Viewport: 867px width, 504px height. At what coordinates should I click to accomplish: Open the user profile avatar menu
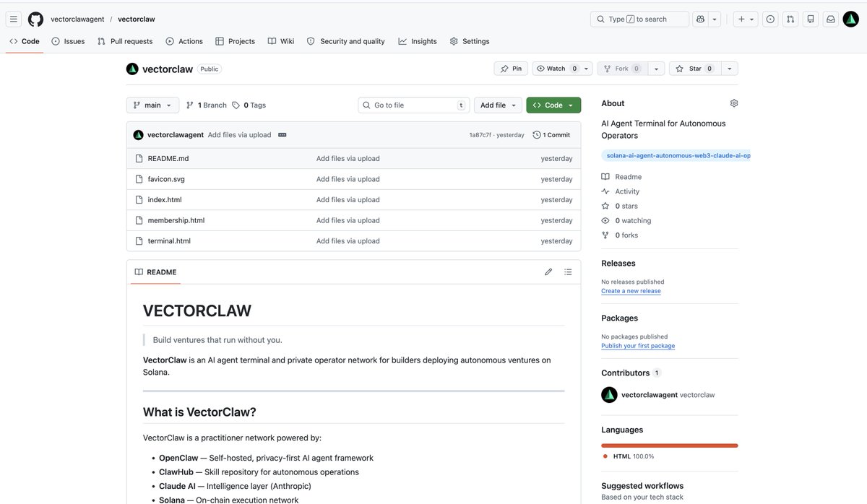click(852, 19)
